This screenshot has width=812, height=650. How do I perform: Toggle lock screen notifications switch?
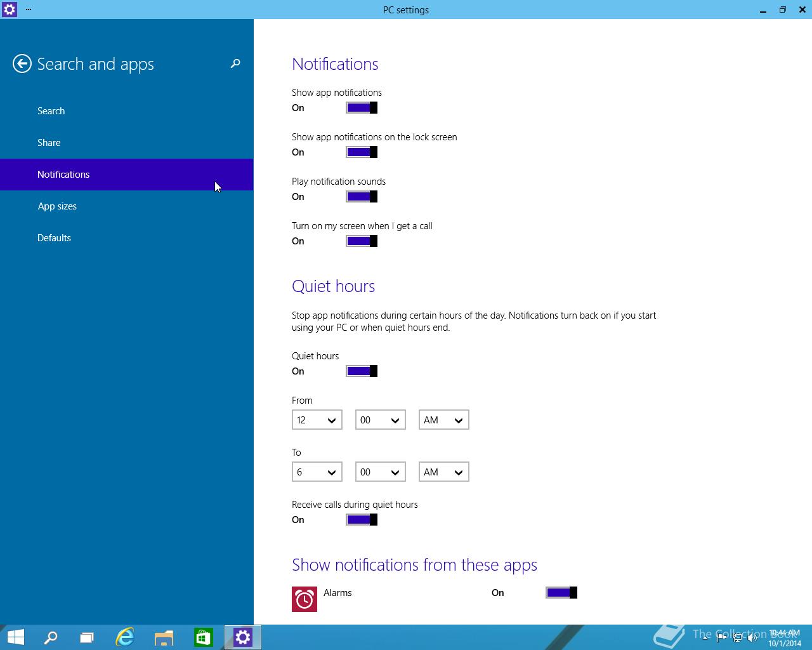tap(362, 152)
